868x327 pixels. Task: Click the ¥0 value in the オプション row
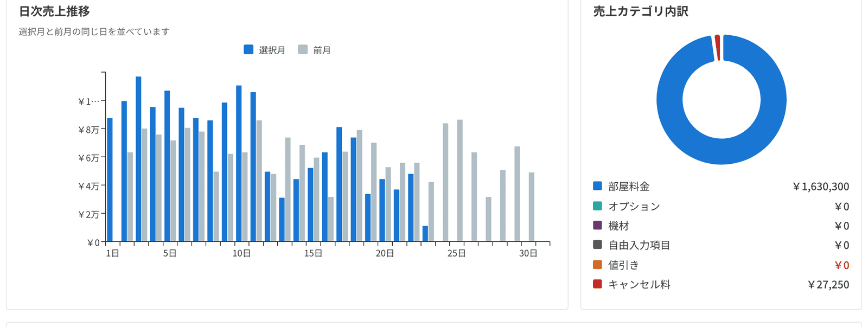click(x=842, y=207)
